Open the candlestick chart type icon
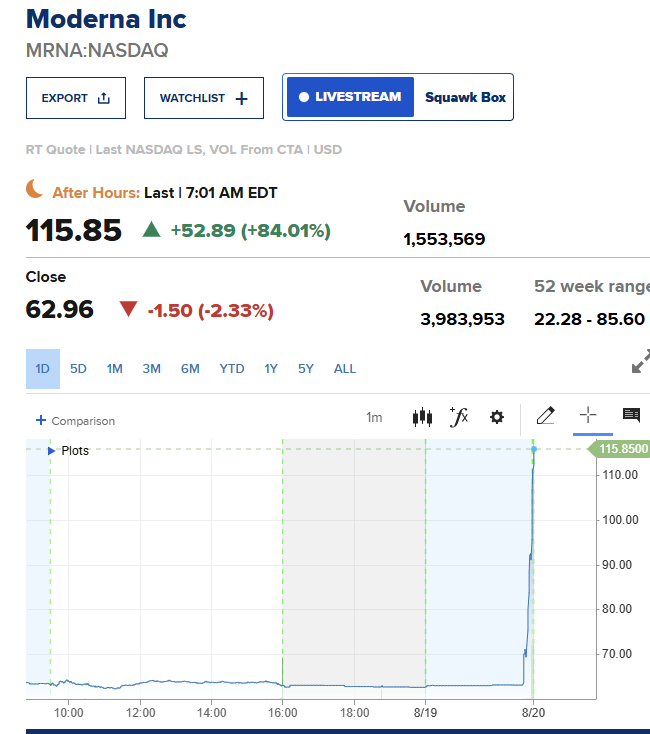The width and height of the screenshot is (650, 734). tap(422, 417)
